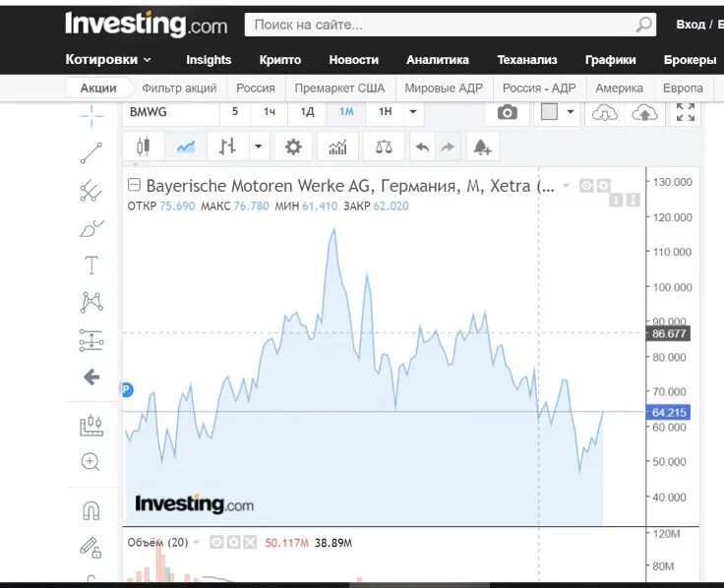This screenshot has height=588, width=724.
Task: Open the Теханализ menu
Action: click(527, 60)
